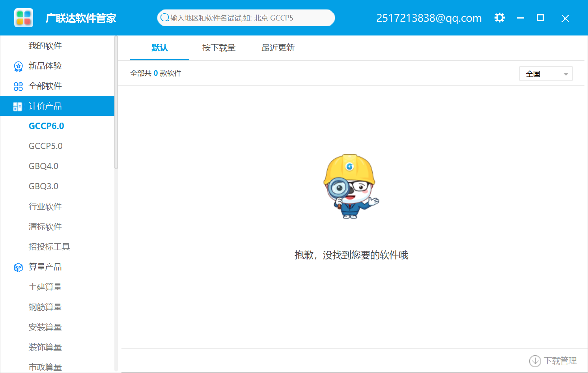The width and height of the screenshot is (588, 373).
Task: Switch to the 按下载量 tab
Action: pyautogui.click(x=219, y=48)
